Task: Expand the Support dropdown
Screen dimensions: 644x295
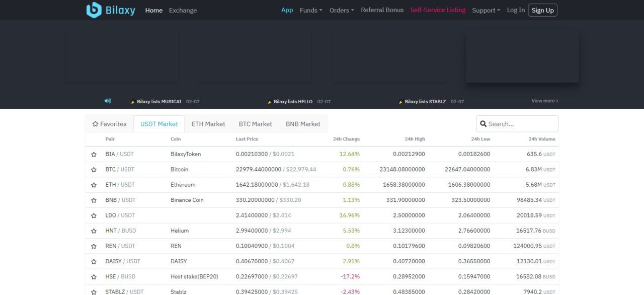Action: [486, 10]
